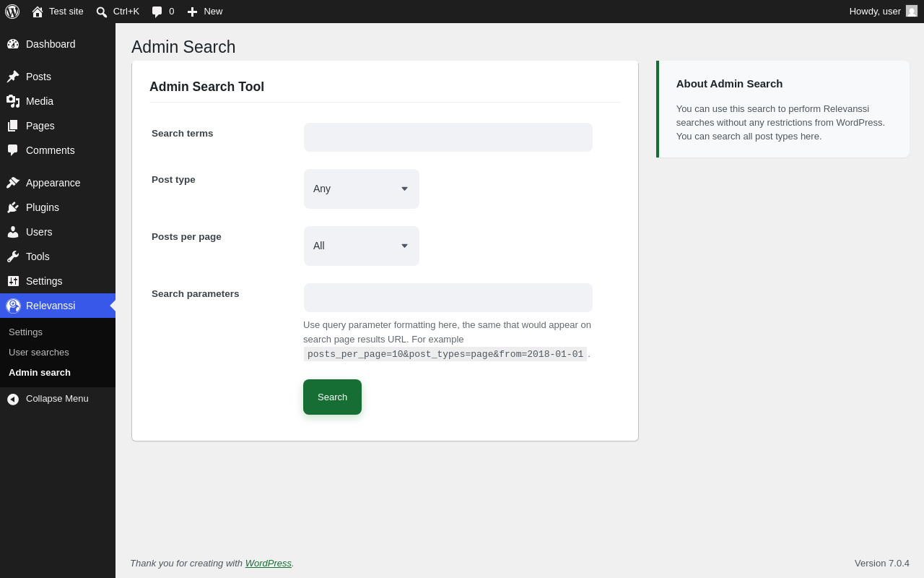924x578 pixels.
Task: Click the Posts pushpin icon
Action: coord(13,77)
